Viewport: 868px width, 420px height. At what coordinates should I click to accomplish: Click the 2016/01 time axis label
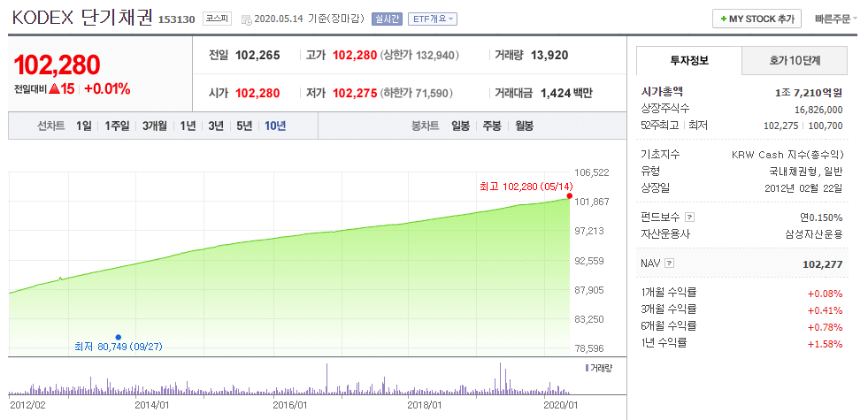tap(289, 404)
